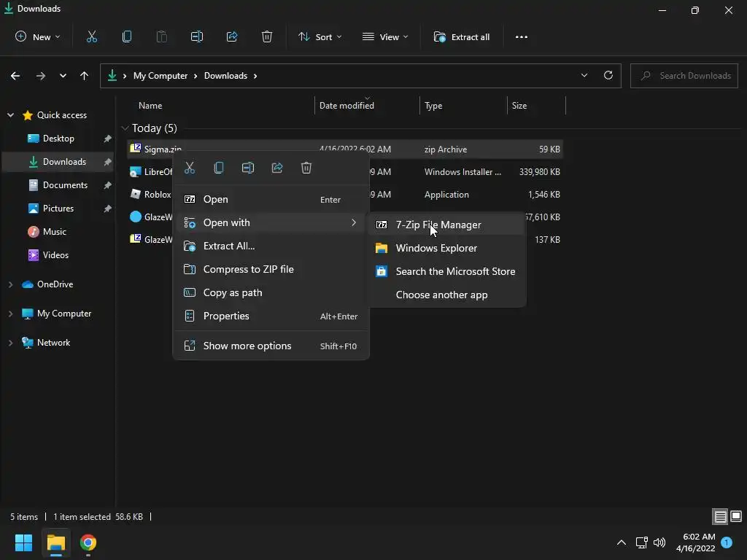The height and width of the screenshot is (560, 747).
Task: Select Open with menu entry
Action: (x=271, y=222)
